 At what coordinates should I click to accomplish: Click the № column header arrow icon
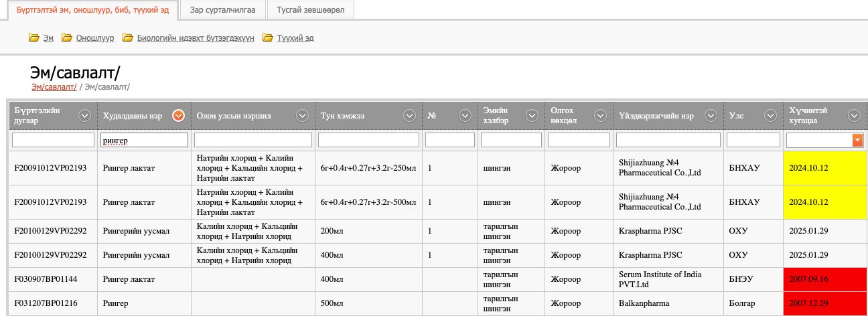(465, 116)
